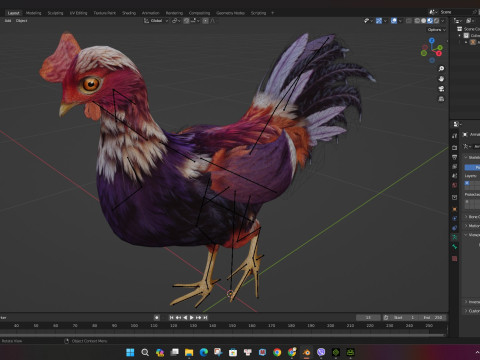Image resolution: width=480 pixels, height=360 pixels.
Task: Open the Texture Paint workspace tab
Action: 104,13
